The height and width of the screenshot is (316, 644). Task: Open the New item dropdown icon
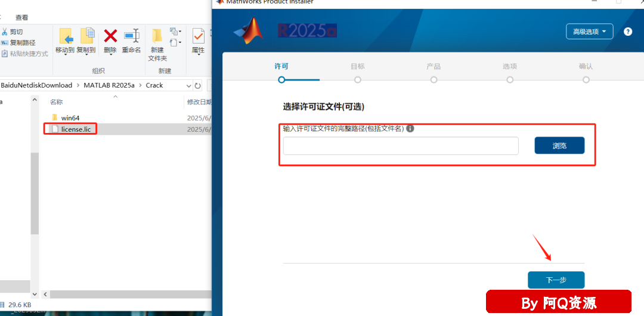tap(175, 32)
